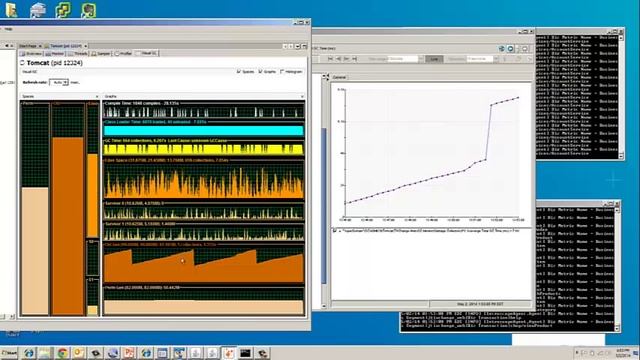
Task: Click the Eden Space graph
Action: coord(204,180)
